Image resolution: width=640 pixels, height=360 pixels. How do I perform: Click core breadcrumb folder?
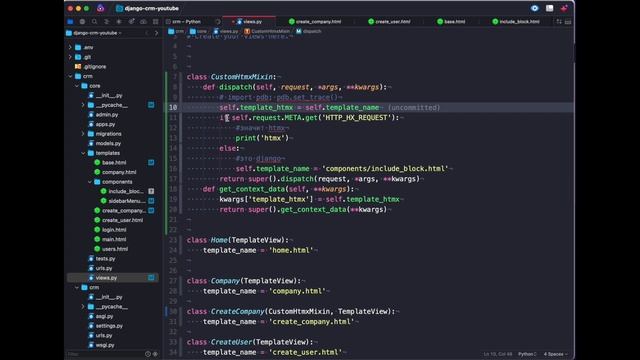[x=199, y=31]
